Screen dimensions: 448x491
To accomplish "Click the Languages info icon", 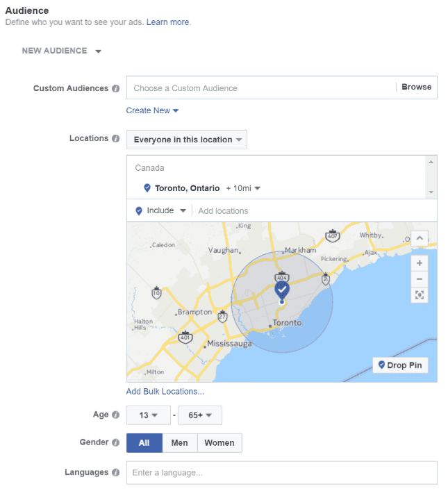I will [x=115, y=472].
